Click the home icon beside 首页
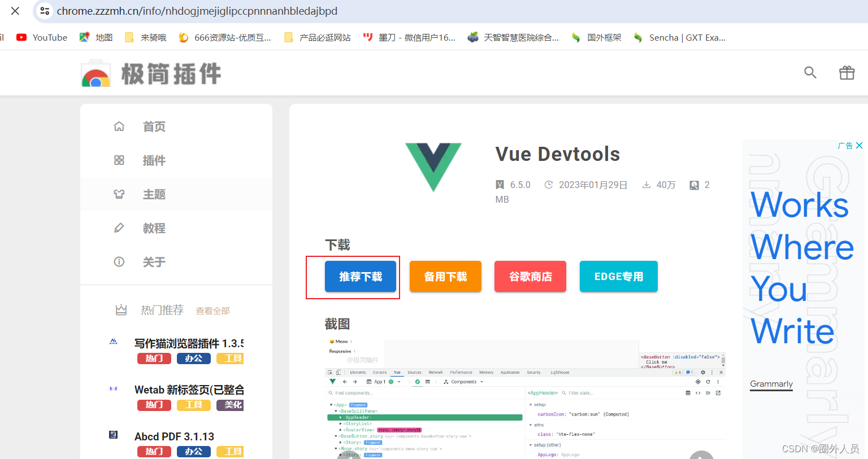The width and height of the screenshot is (868, 459). tap(119, 126)
